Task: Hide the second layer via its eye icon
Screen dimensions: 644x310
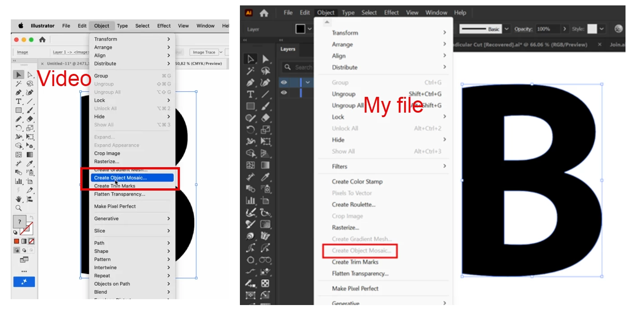Action: point(284,93)
